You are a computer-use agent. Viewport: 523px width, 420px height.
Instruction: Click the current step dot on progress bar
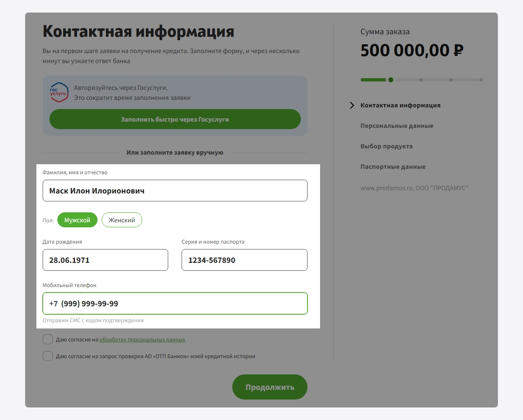pos(390,80)
